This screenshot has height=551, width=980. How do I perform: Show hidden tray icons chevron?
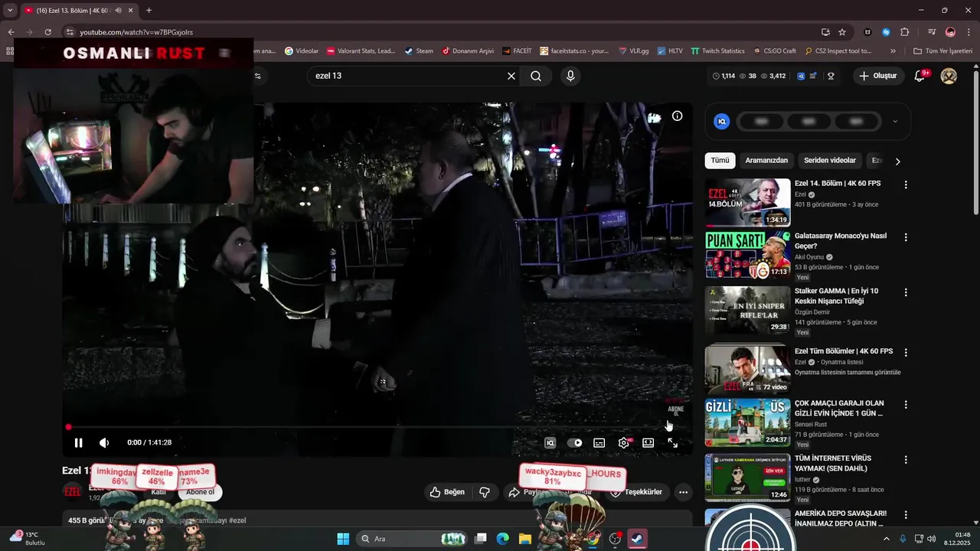click(x=887, y=539)
